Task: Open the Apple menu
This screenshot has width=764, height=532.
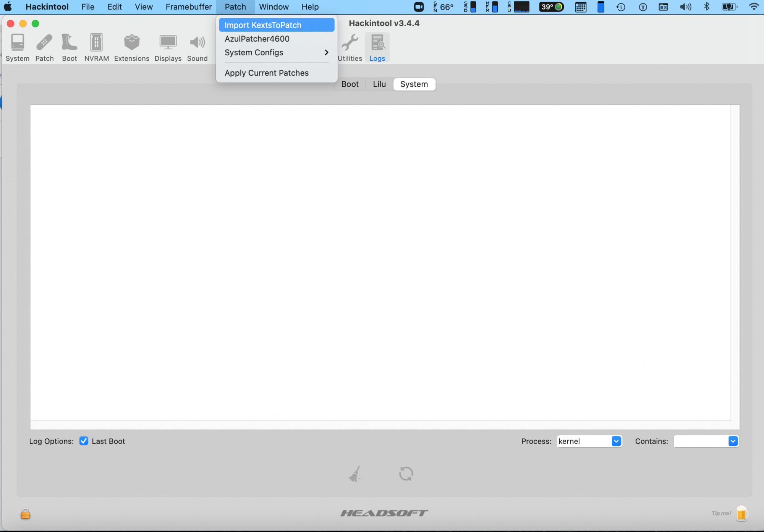Action: (8, 7)
